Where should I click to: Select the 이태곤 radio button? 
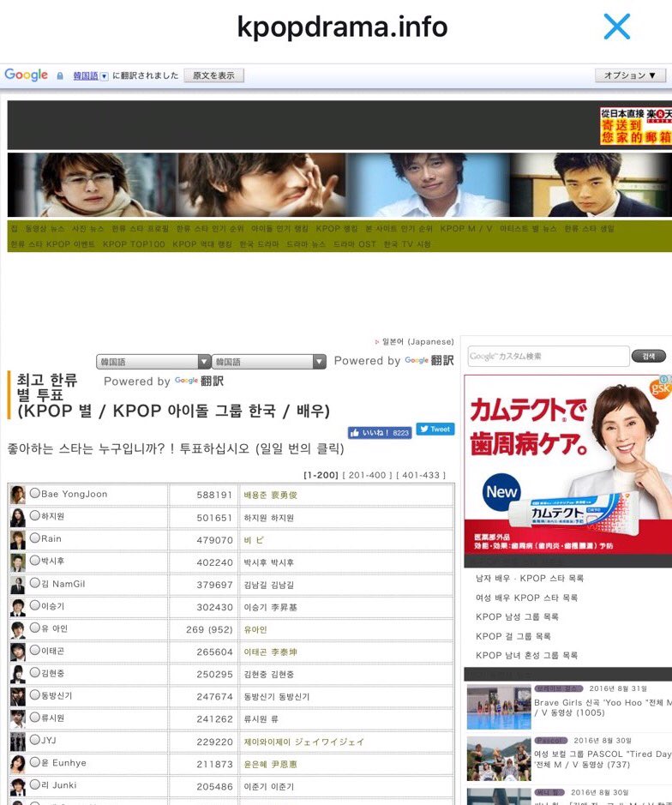35,650
